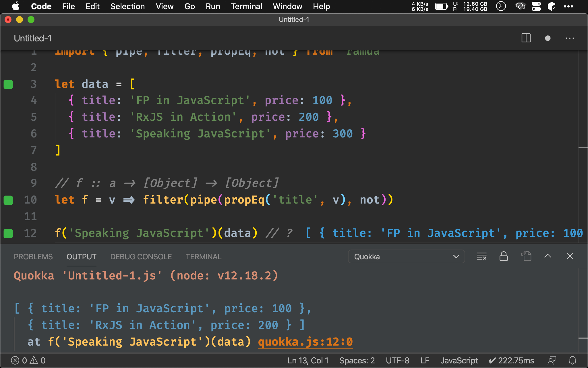Click the output panel scrollbar
Image resolution: width=588 pixels, height=368 pixels.
[583, 310]
